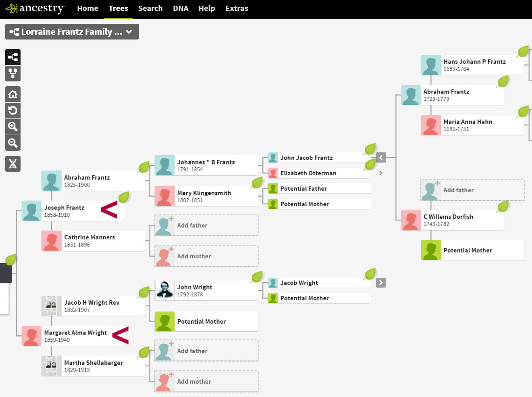Screen dimensions: 532x397
Task: Select John Wright portrait thumbnail
Action: tap(164, 291)
